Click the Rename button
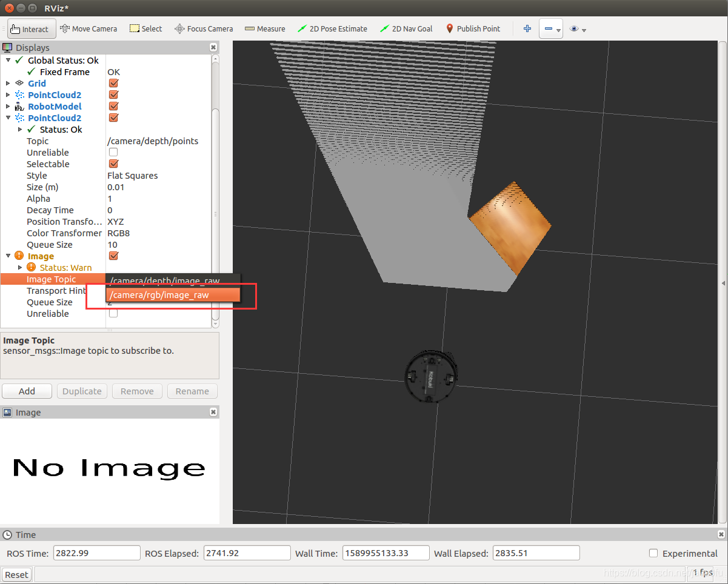The height and width of the screenshot is (584, 728). click(x=192, y=391)
